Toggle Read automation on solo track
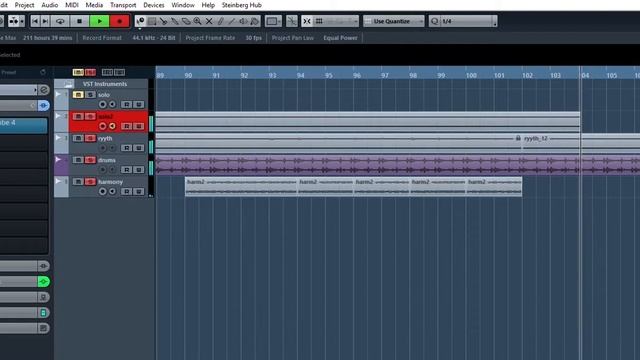Image resolution: width=640 pixels, height=360 pixels. (127, 104)
